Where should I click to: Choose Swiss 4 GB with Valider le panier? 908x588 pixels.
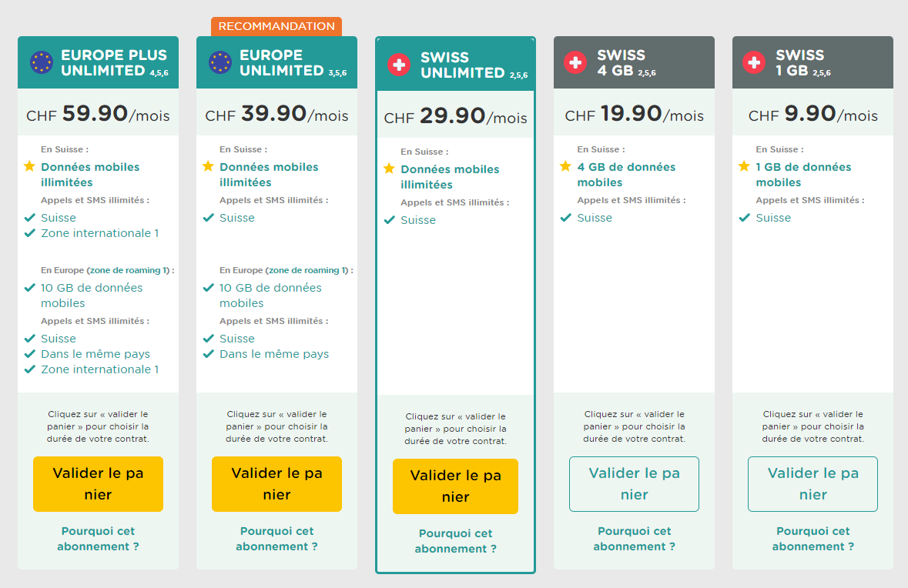point(634,484)
